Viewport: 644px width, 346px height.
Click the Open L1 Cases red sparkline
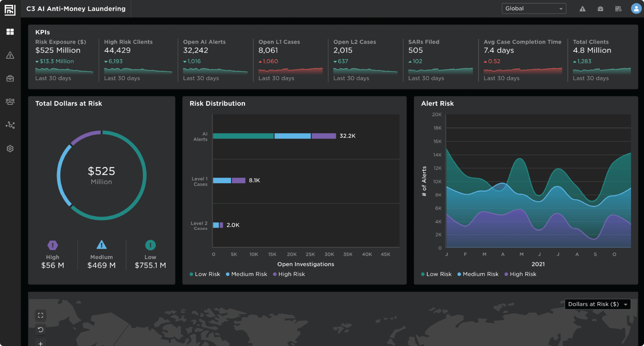[290, 71]
